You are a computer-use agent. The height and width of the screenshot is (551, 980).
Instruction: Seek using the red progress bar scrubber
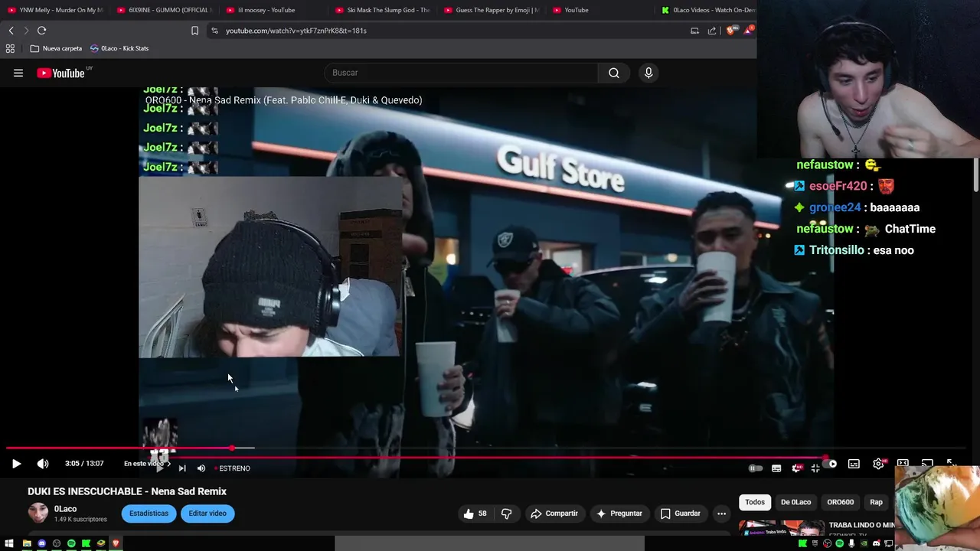point(231,448)
